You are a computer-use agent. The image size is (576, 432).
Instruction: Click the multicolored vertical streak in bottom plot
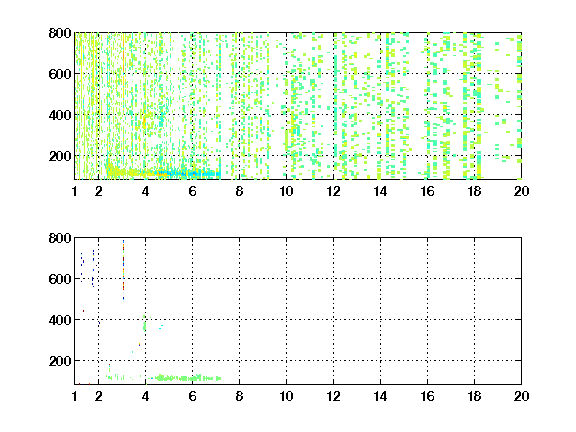point(123,270)
